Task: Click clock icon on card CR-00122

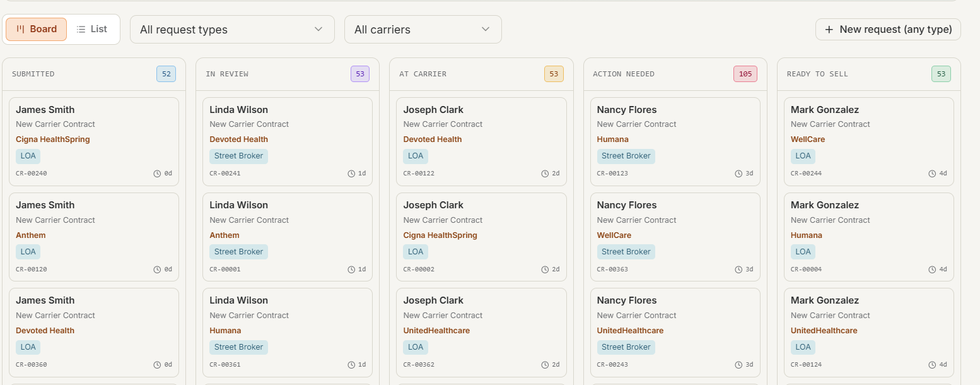Action: coord(545,174)
